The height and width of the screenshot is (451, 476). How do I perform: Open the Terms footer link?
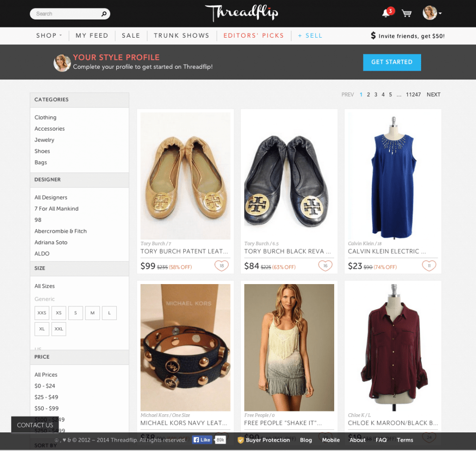[405, 440]
